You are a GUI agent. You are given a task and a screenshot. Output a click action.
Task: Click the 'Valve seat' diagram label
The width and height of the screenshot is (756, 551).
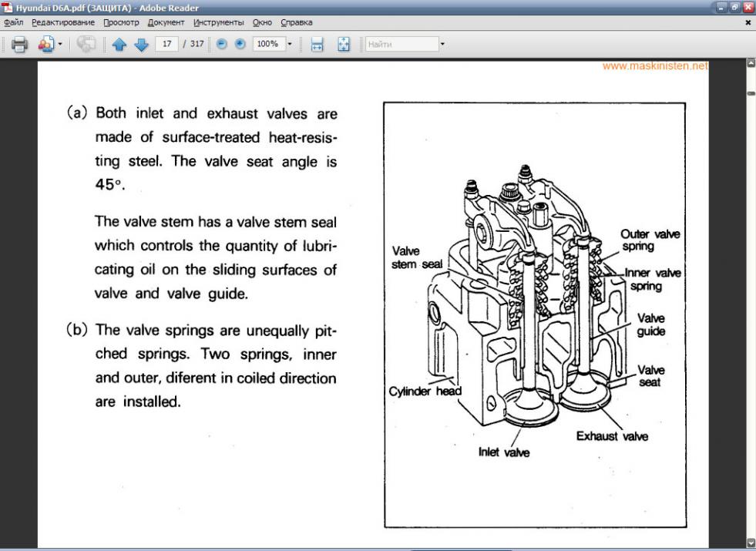[651, 376]
